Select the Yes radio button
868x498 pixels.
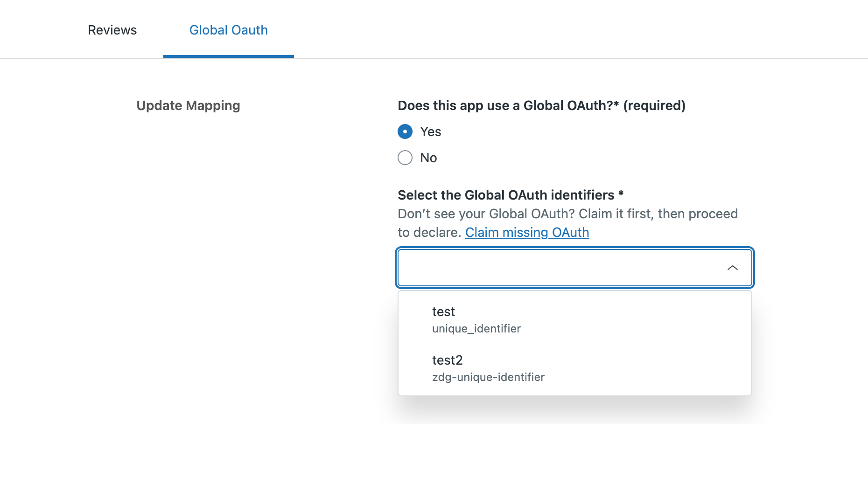point(405,131)
